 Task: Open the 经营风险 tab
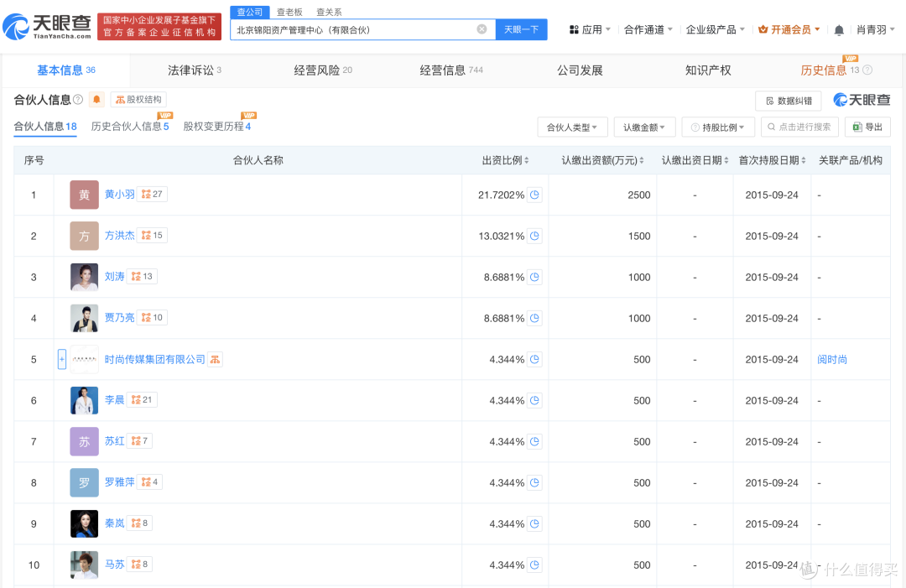322,70
